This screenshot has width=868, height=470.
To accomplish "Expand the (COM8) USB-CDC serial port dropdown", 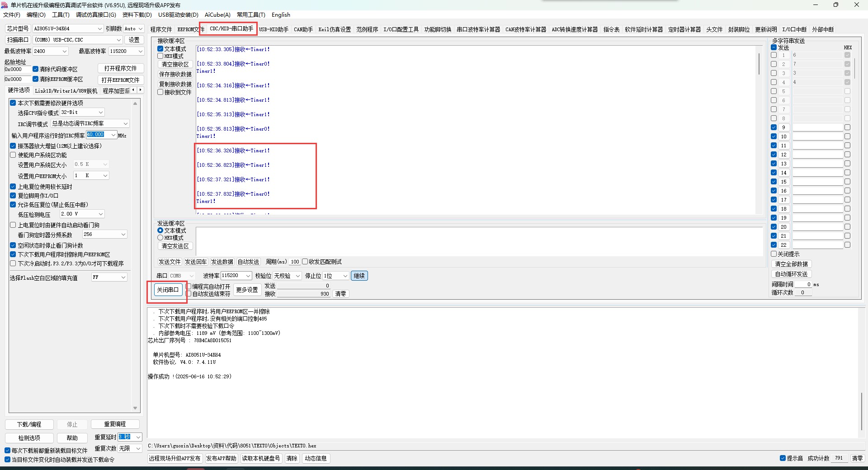I will pos(78,40).
